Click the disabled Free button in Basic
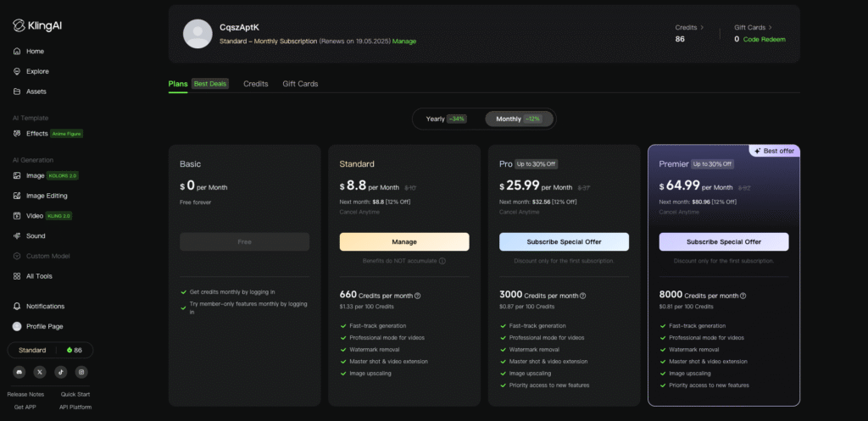868x421 pixels. pyautogui.click(x=245, y=241)
